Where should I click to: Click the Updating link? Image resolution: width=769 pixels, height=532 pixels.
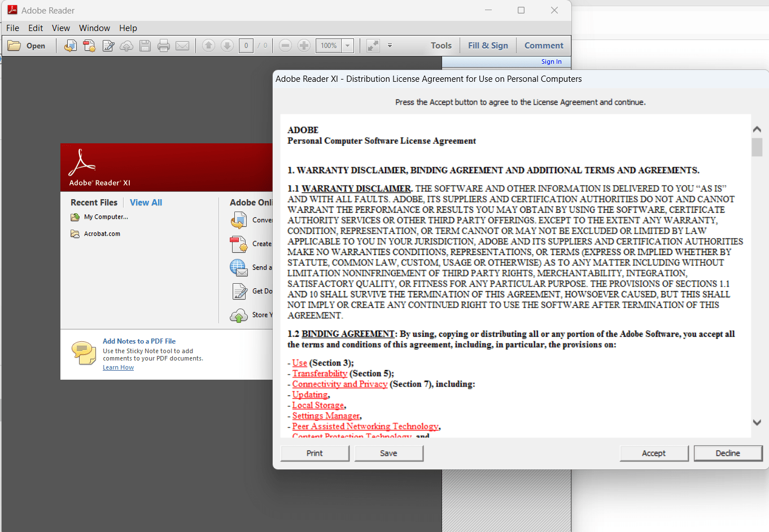pyautogui.click(x=310, y=395)
